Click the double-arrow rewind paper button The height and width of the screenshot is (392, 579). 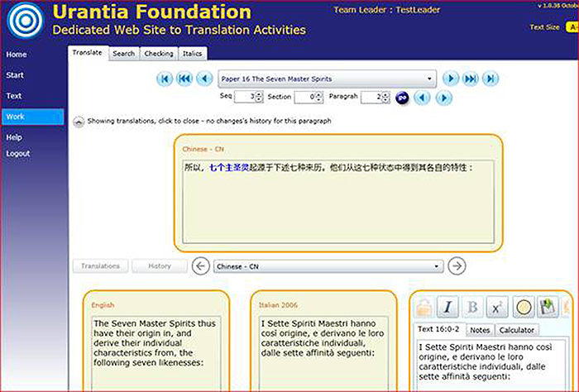point(184,79)
